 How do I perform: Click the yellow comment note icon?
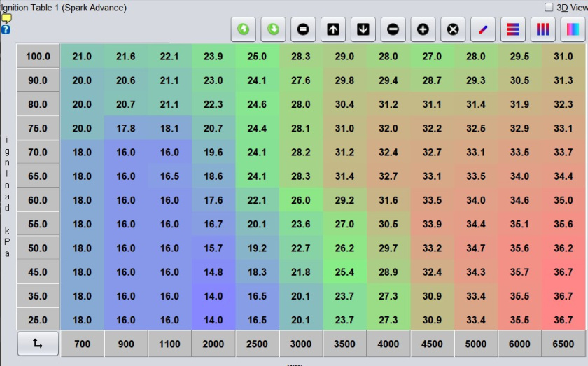tap(6, 19)
